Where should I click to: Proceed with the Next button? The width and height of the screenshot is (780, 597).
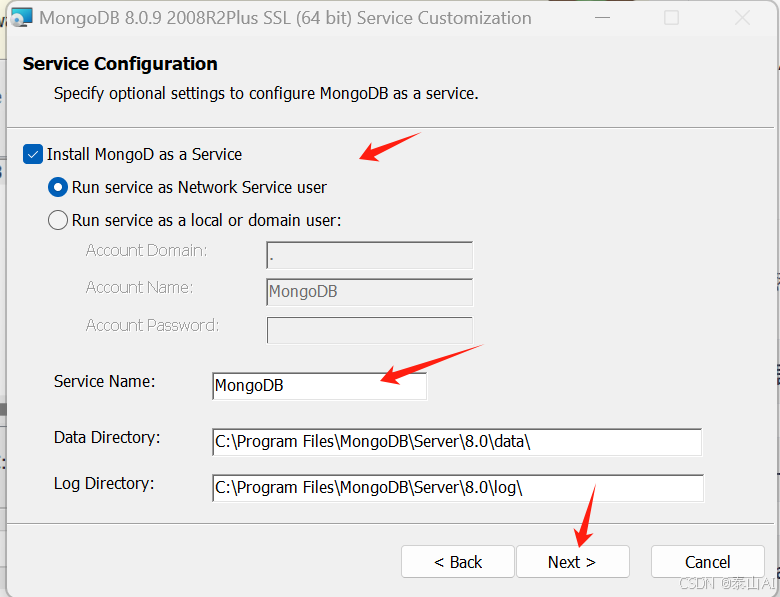point(573,562)
